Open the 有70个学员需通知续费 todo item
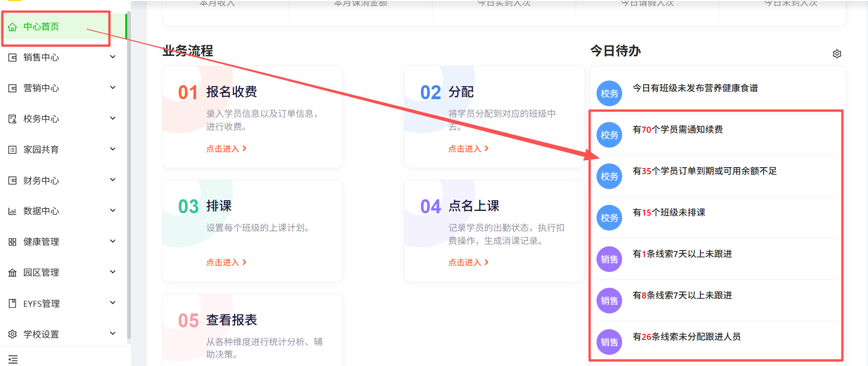The height and width of the screenshot is (366, 868). pyautogui.click(x=678, y=130)
